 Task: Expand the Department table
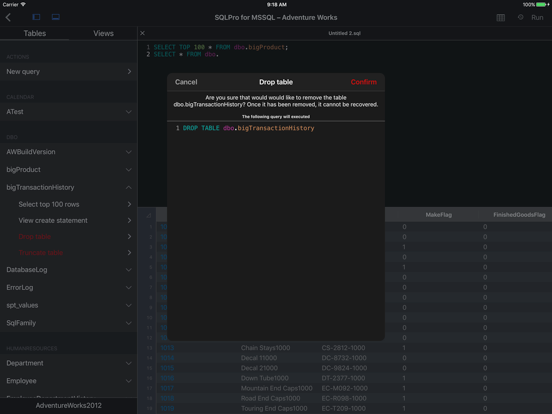click(69, 363)
